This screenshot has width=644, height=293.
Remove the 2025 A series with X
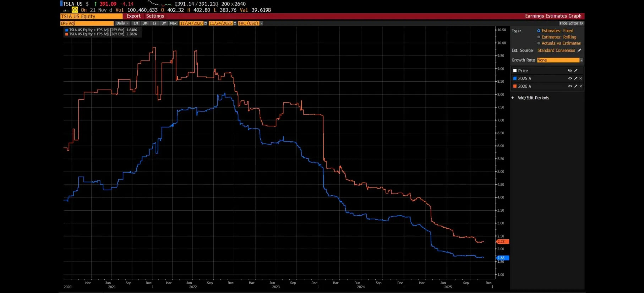tap(581, 78)
